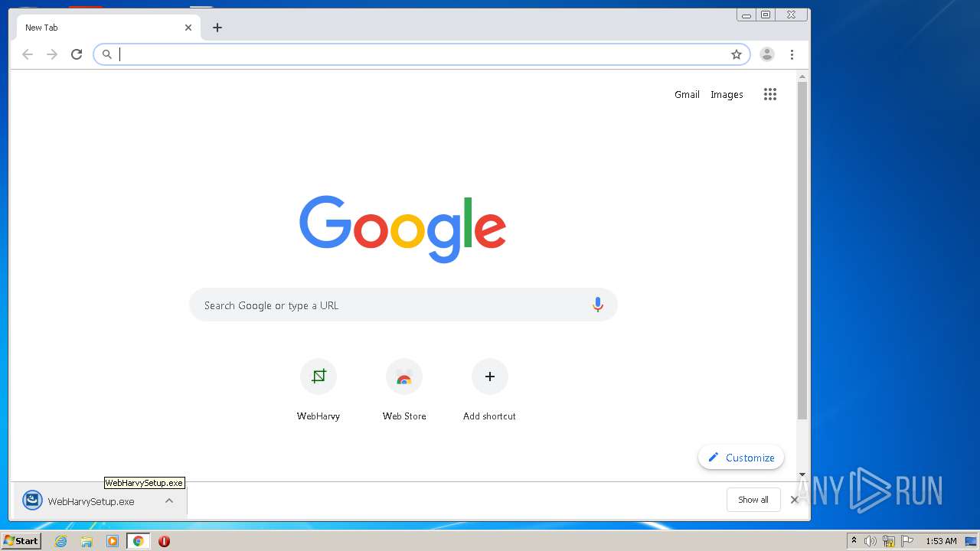
Task: Click the address bar search magnifier icon
Action: [x=107, y=54]
